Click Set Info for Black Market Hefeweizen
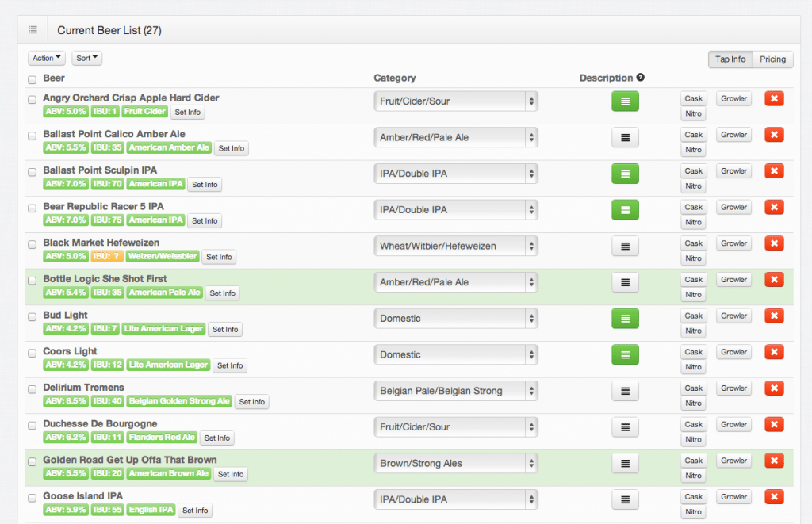Image resolution: width=812 pixels, height=524 pixels. click(219, 257)
